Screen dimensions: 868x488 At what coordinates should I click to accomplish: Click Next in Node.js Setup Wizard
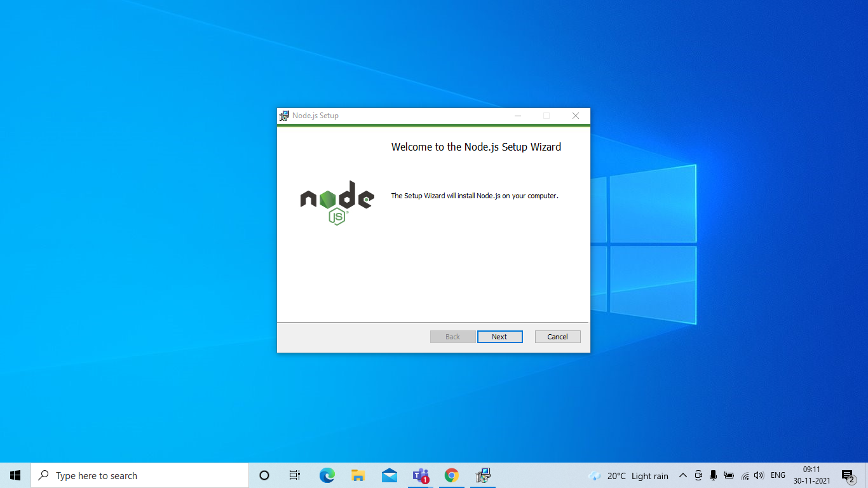pos(499,337)
